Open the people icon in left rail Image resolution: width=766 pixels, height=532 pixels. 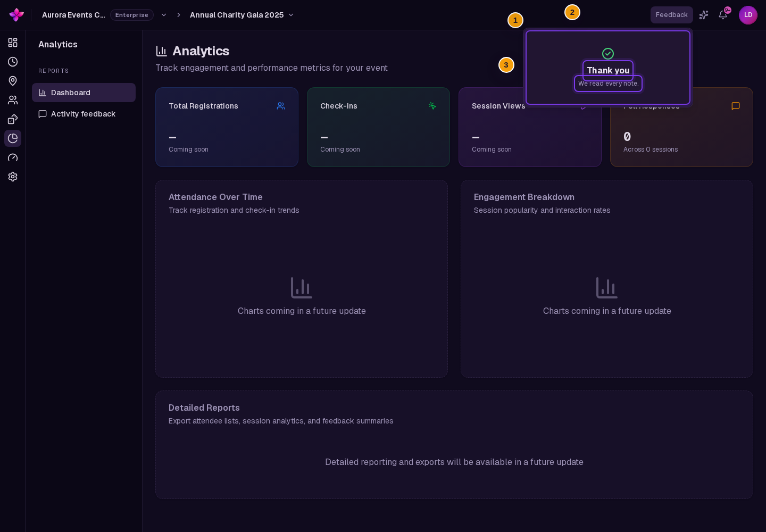[13, 100]
